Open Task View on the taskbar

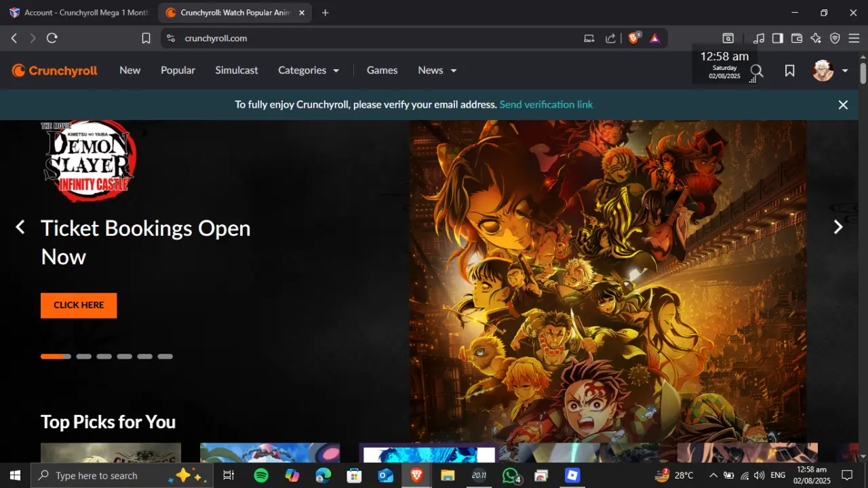point(229,476)
